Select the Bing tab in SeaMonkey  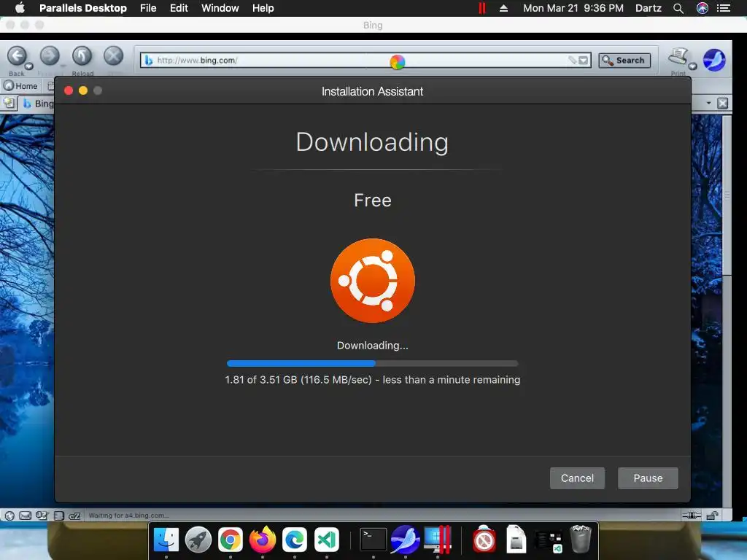(x=38, y=104)
